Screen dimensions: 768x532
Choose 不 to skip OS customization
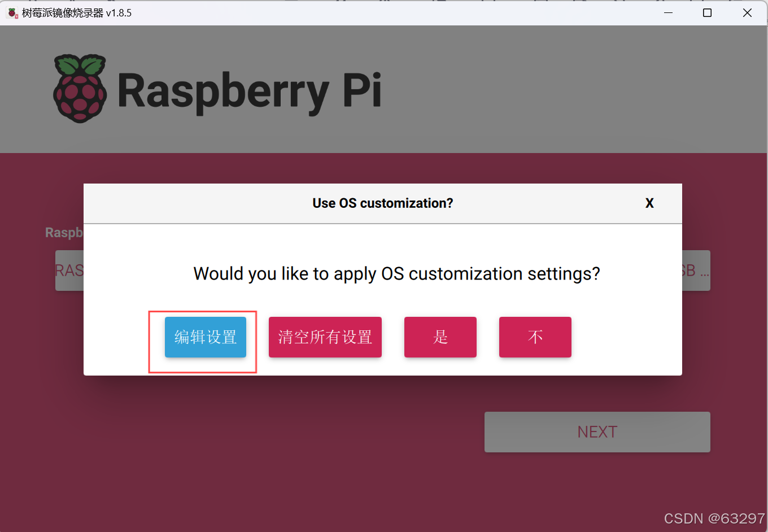point(535,337)
